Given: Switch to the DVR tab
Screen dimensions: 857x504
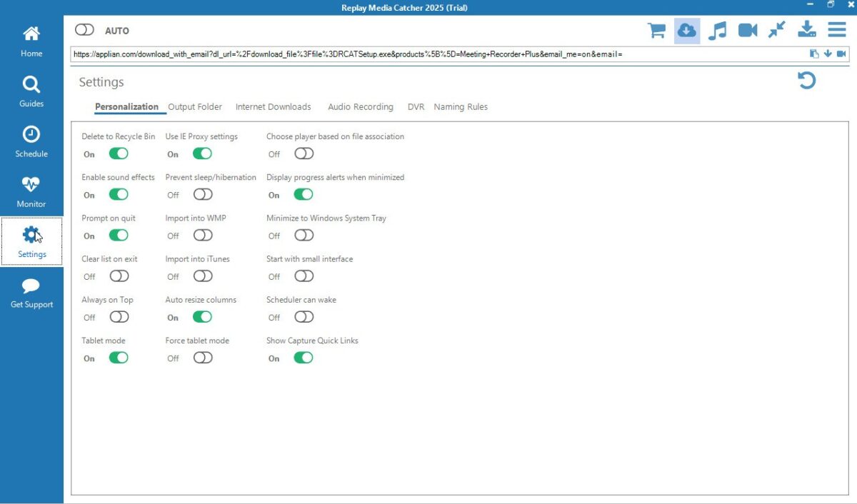Looking at the screenshot, I should 416,107.
